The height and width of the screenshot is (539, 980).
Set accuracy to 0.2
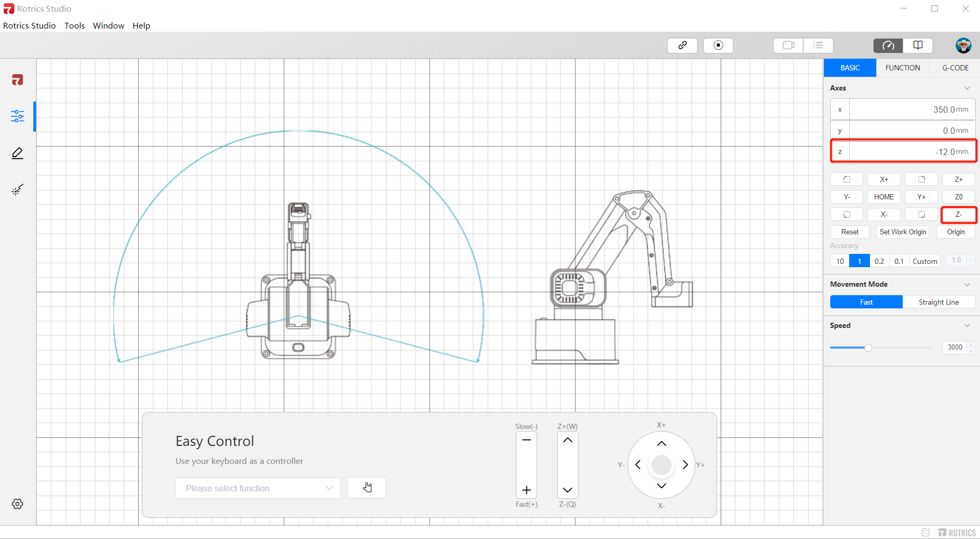coord(879,261)
